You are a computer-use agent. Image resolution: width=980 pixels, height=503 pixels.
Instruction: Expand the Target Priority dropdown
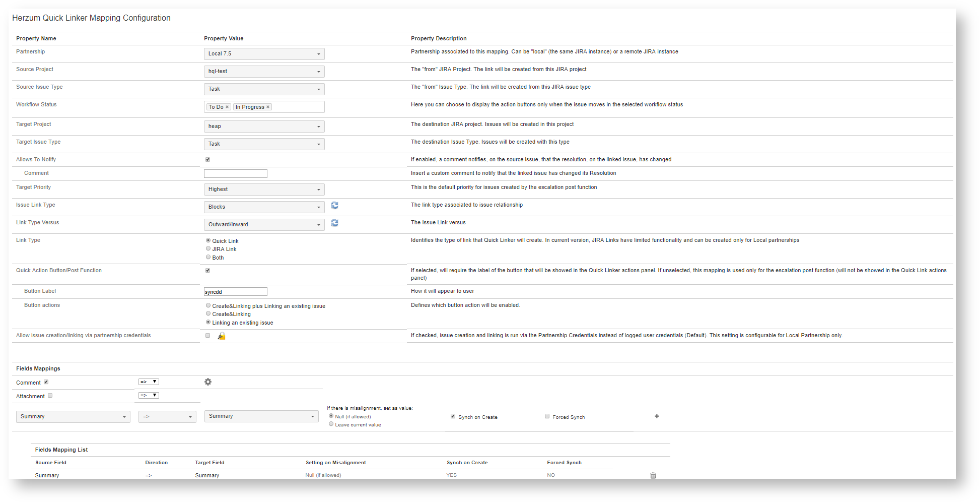point(264,190)
